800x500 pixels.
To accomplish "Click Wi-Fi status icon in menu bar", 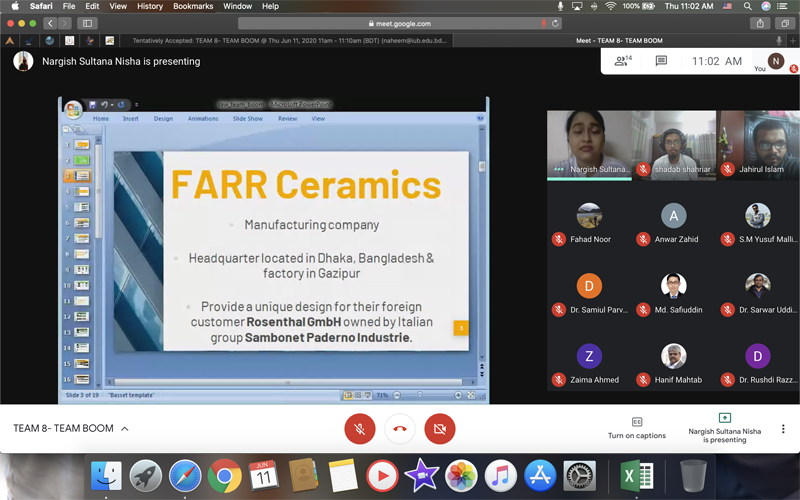I will point(610,6).
